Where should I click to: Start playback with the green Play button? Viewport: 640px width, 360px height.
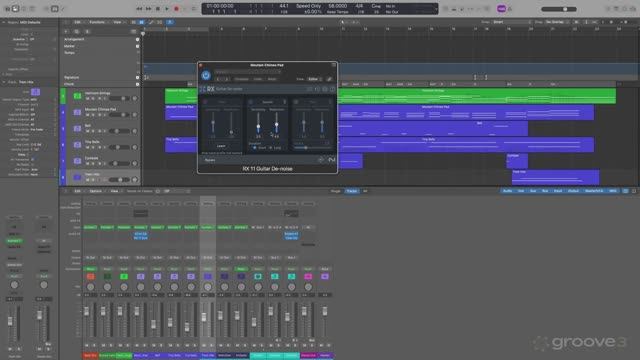point(167,9)
